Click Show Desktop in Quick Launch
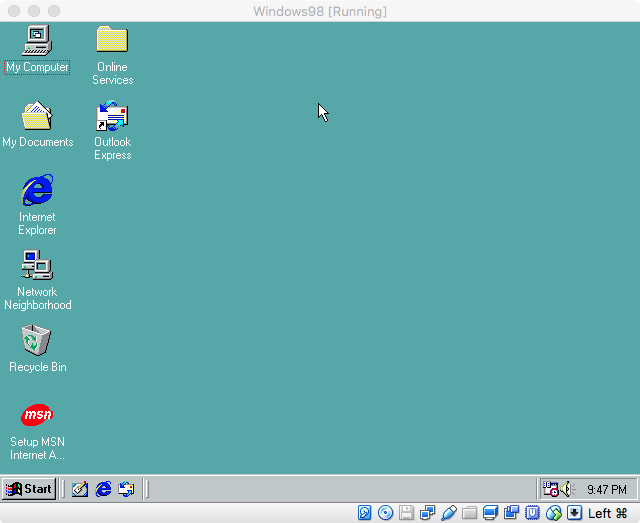The width and height of the screenshot is (640, 523). pos(80,489)
